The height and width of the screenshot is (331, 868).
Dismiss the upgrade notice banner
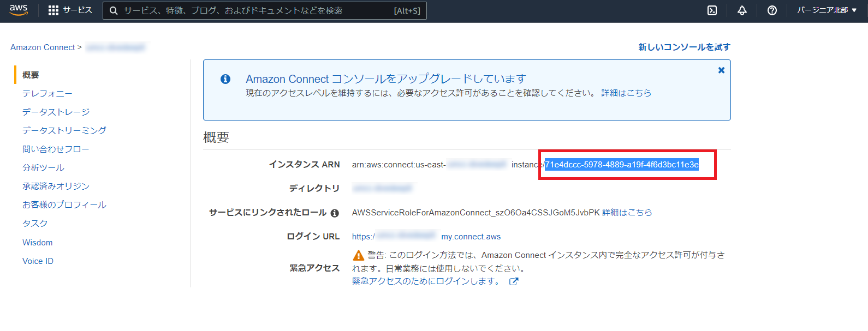721,70
